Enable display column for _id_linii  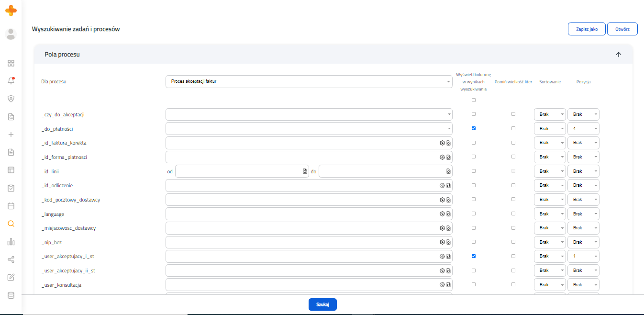[x=474, y=171]
